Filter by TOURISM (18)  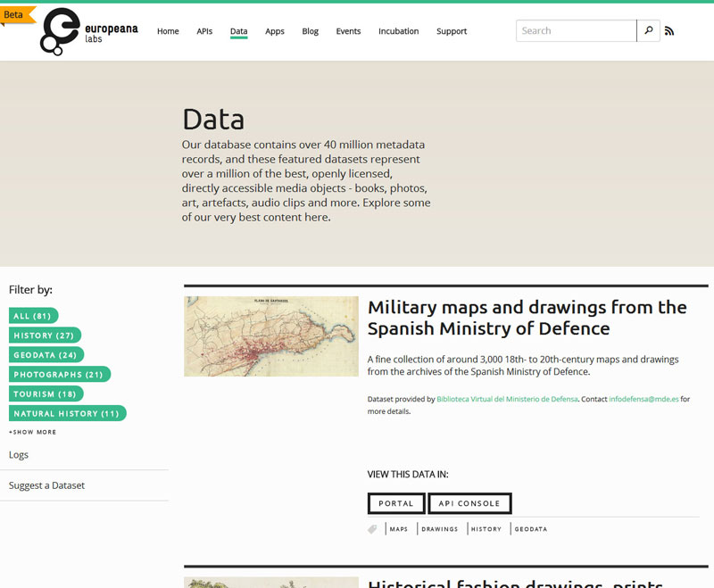tap(46, 394)
